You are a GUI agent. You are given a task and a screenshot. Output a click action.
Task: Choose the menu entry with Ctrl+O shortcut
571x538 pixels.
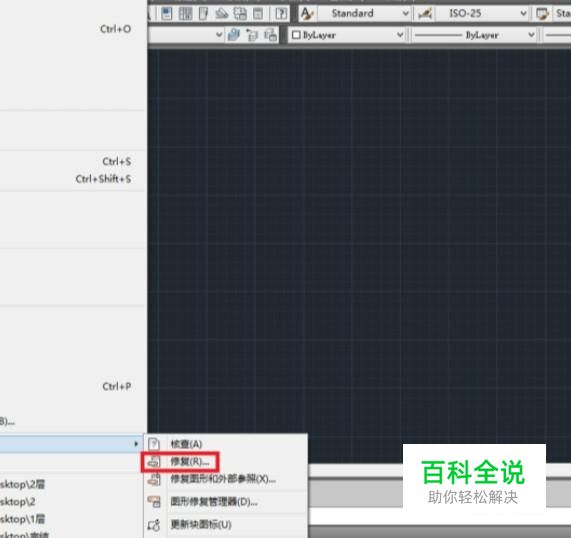[x=71, y=29]
